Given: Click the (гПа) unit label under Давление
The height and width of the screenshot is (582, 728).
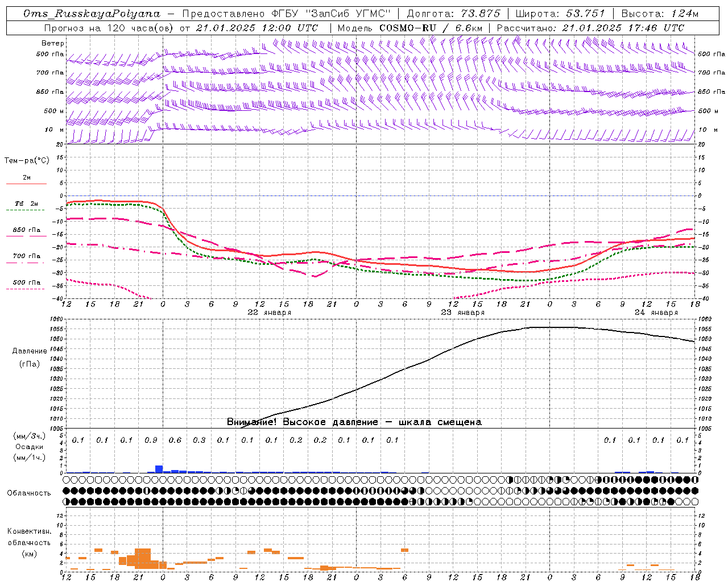Looking at the screenshot, I should [30, 364].
